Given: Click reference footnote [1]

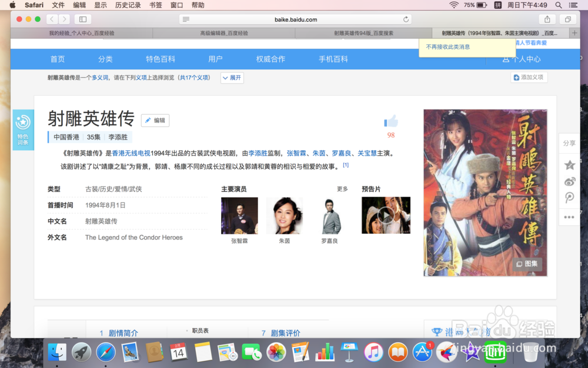Looking at the screenshot, I should [x=346, y=165].
